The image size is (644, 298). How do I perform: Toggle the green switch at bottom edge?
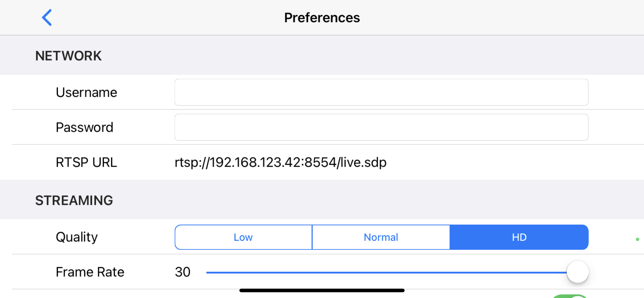[x=570, y=296]
